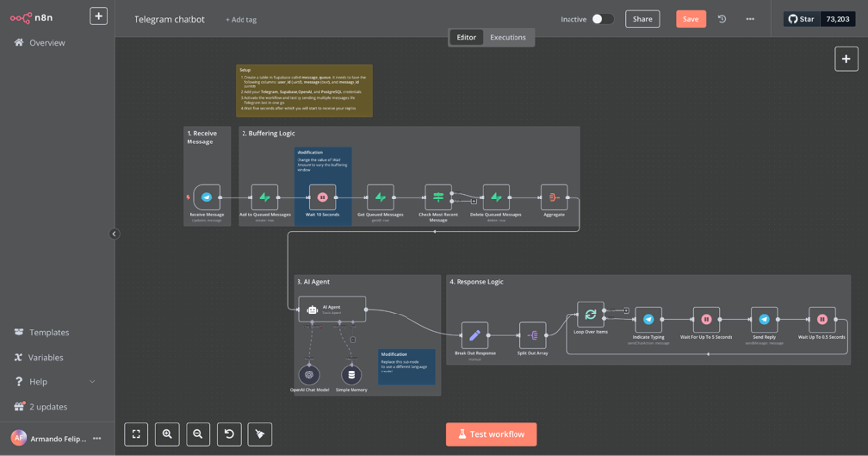
Task: Select the Wait For Up To 5 Seconds node
Action: tap(706, 319)
